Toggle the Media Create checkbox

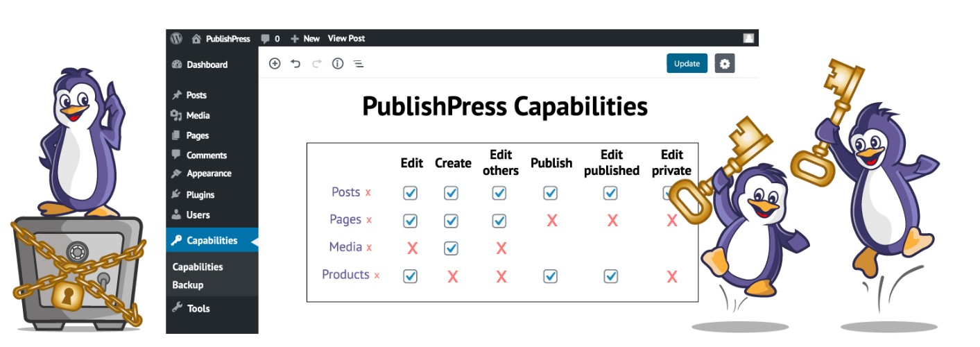tap(452, 248)
